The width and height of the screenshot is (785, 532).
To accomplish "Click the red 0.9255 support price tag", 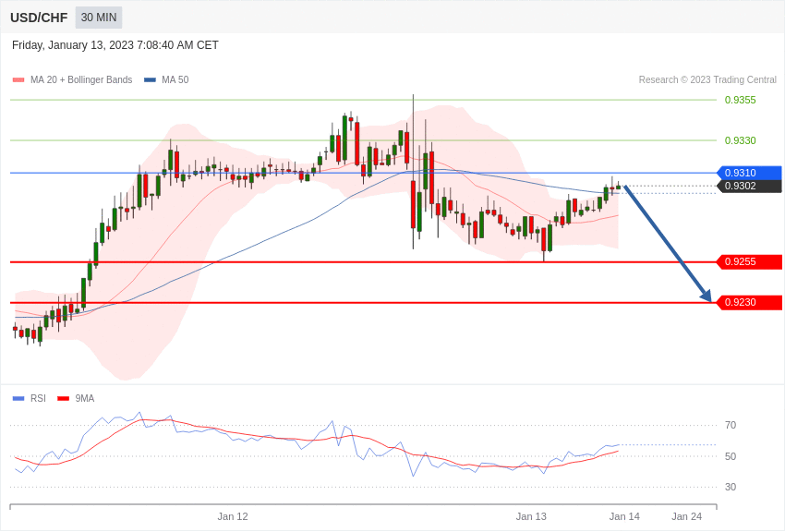I will [749, 261].
